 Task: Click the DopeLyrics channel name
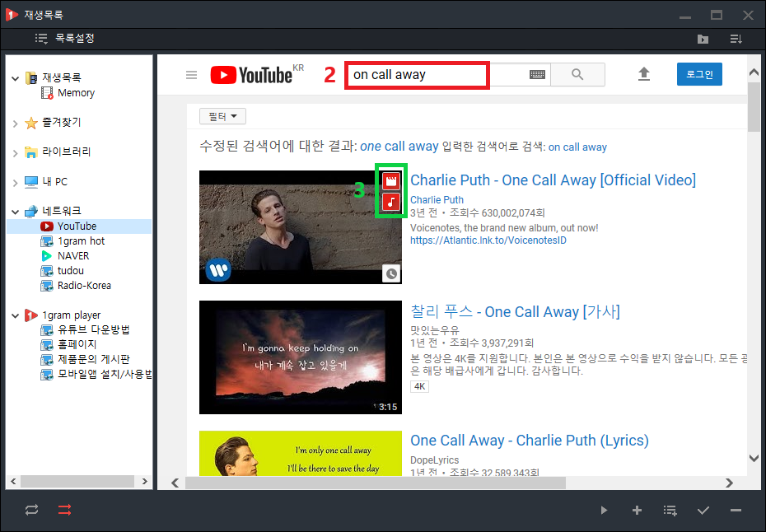pyautogui.click(x=435, y=460)
